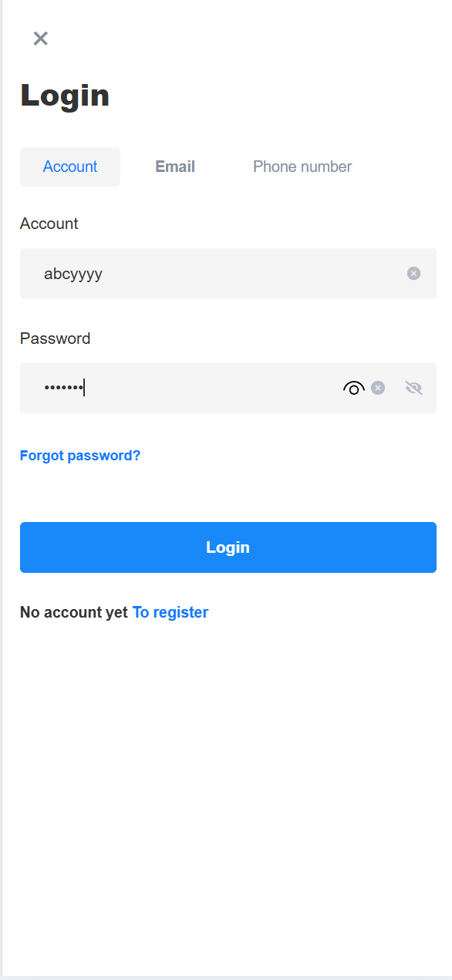Focus the Account input field
This screenshot has height=980, width=452.
click(x=228, y=274)
